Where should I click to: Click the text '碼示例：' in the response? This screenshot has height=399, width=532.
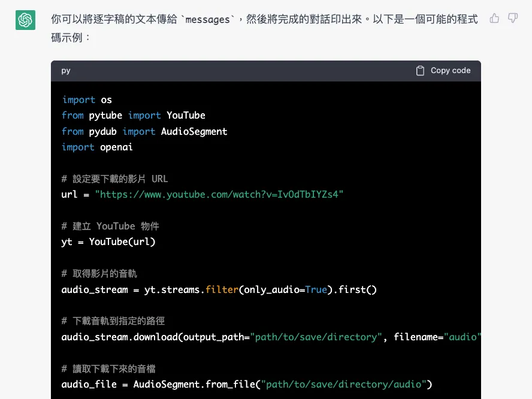pyautogui.click(x=71, y=37)
